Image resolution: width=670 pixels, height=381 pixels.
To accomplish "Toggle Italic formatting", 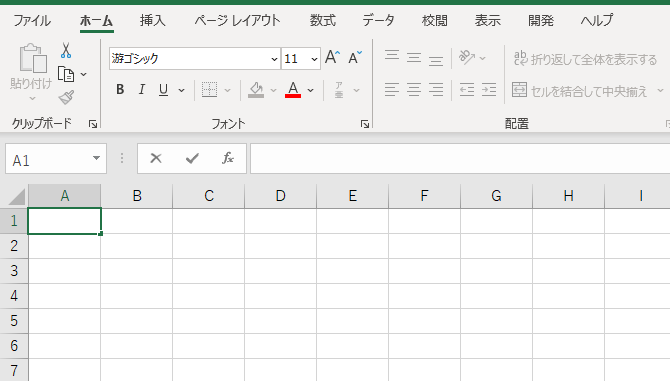I will (141, 90).
